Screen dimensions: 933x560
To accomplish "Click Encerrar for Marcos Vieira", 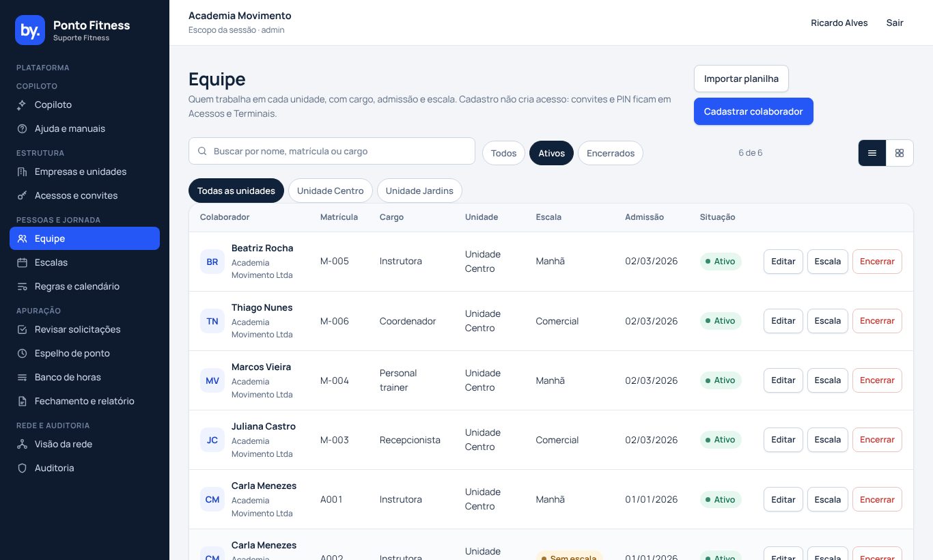I will [877, 380].
